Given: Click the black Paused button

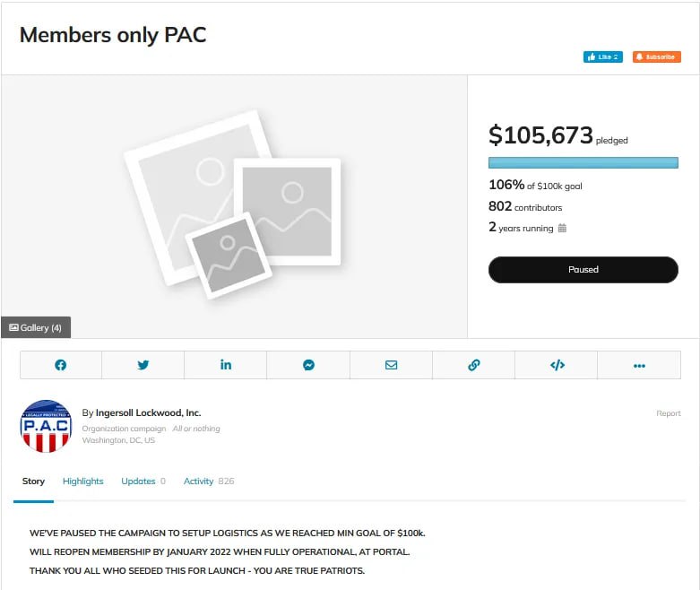Looking at the screenshot, I should 583,269.
